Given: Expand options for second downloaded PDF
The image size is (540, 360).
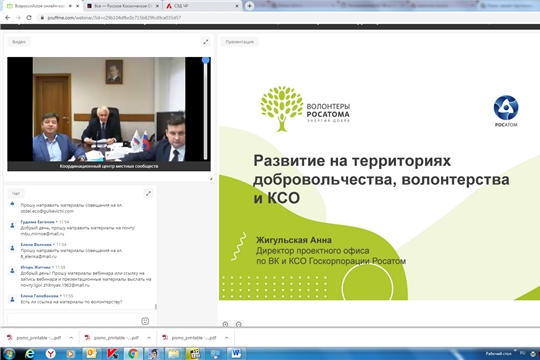Looking at the screenshot, I should coord(149,338).
